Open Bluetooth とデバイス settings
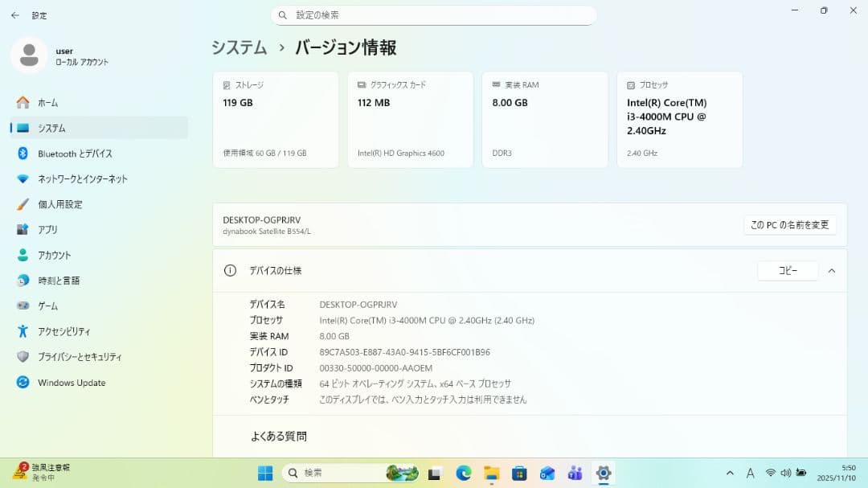Screen dimensions: 868x488 click(75, 154)
